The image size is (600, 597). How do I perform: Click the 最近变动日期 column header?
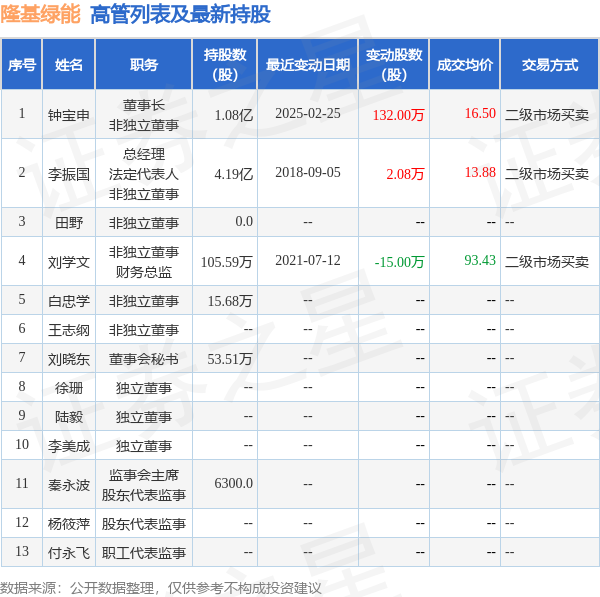tap(308, 64)
